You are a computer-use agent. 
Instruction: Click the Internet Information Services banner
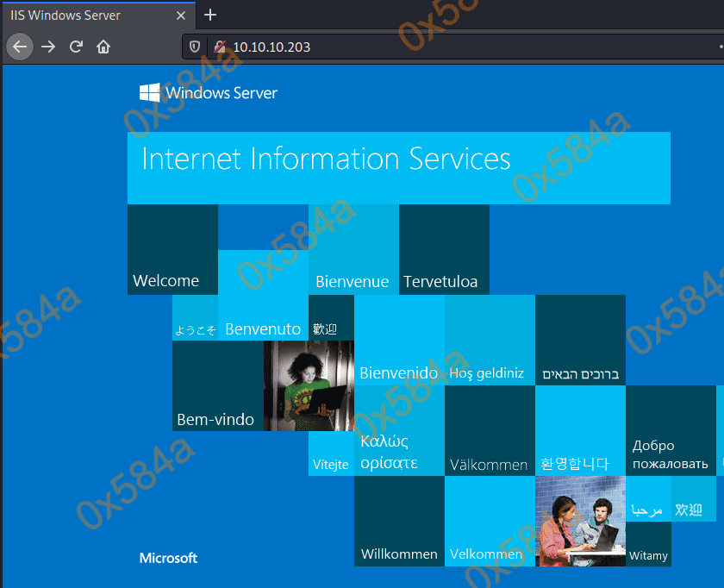(398, 168)
